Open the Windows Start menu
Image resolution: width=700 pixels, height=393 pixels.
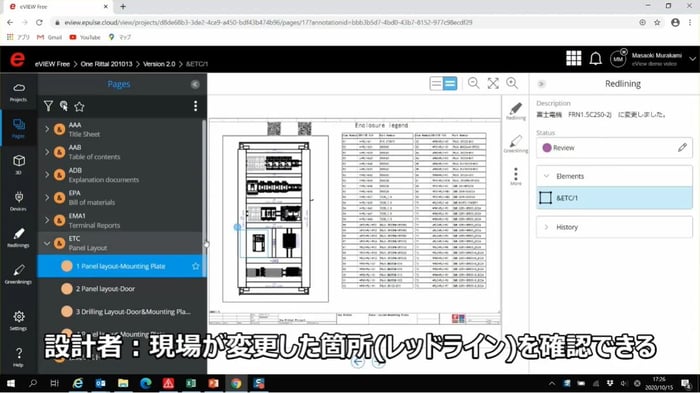pyautogui.click(x=10, y=383)
